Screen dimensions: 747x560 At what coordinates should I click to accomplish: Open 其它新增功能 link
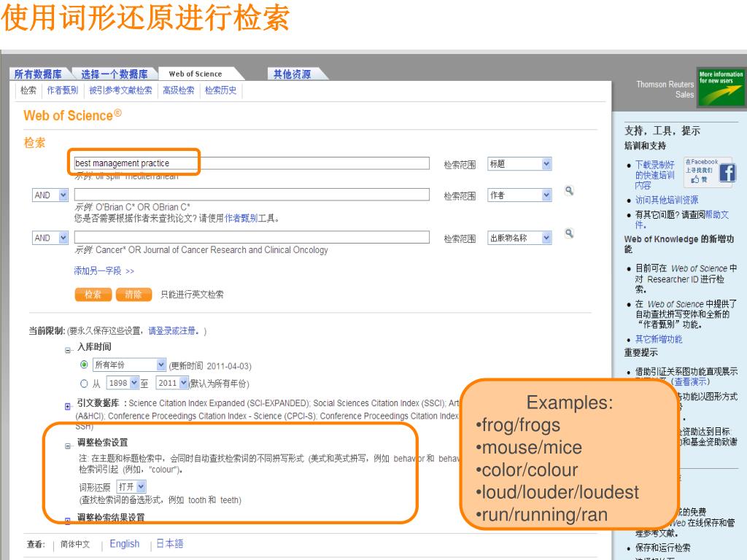coord(659,339)
